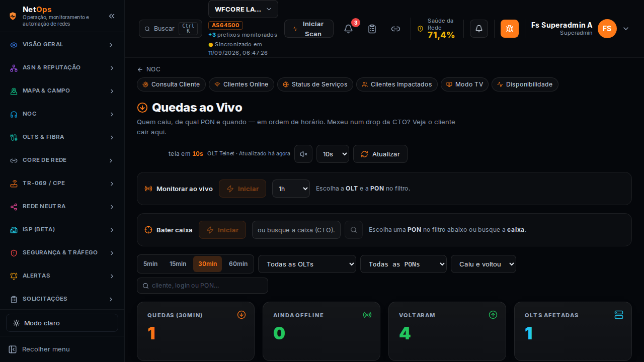Switch to light mode (Modo claro)
This screenshot has width=644, height=362.
pos(62,323)
